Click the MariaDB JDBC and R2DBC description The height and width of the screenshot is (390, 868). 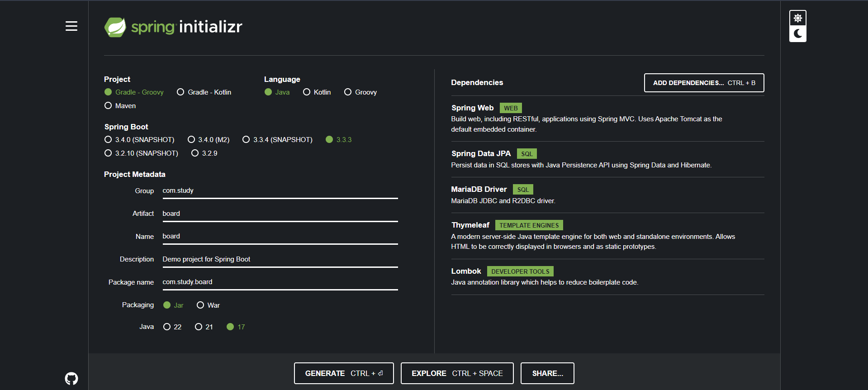click(x=503, y=201)
